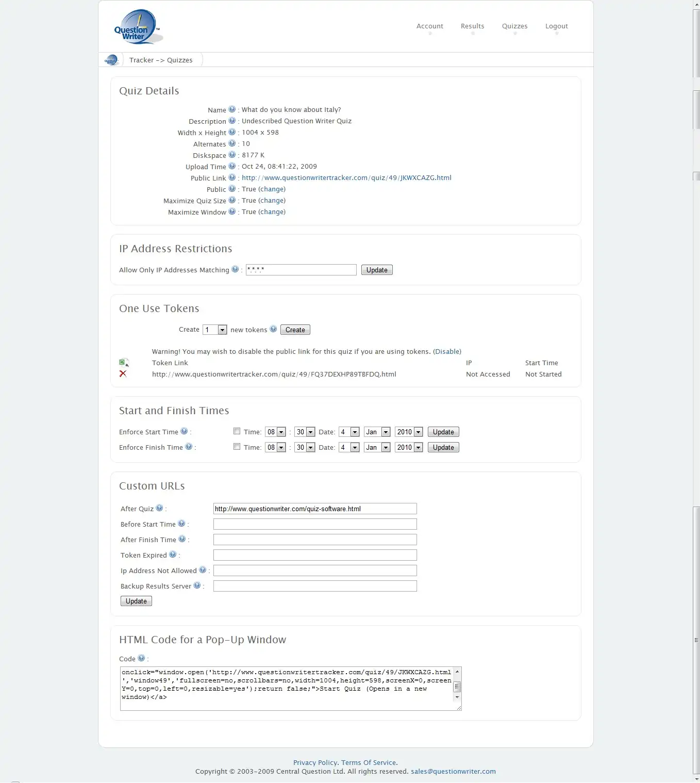Click the Question Writer logo
The image size is (700, 783).
click(137, 27)
